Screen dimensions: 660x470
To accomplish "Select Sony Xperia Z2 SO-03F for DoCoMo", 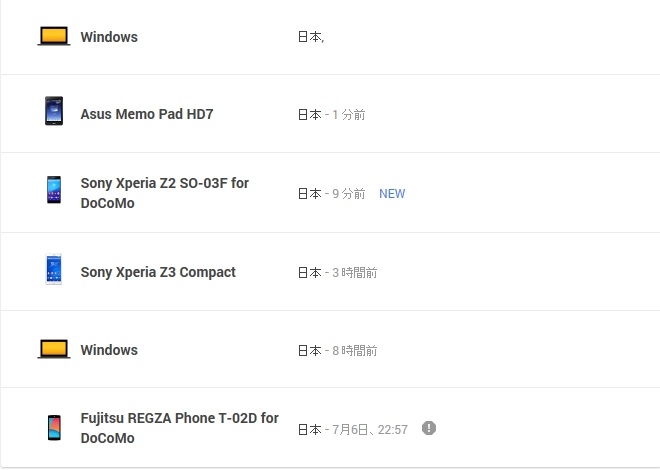I will coord(164,194).
